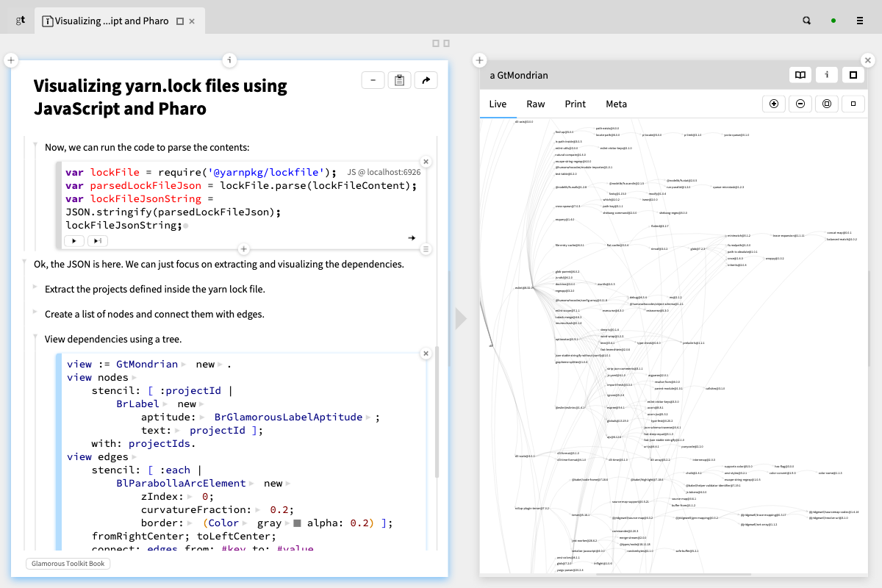Open the JS snippet hamburger menu
Image resolution: width=882 pixels, height=588 pixels.
click(x=426, y=250)
